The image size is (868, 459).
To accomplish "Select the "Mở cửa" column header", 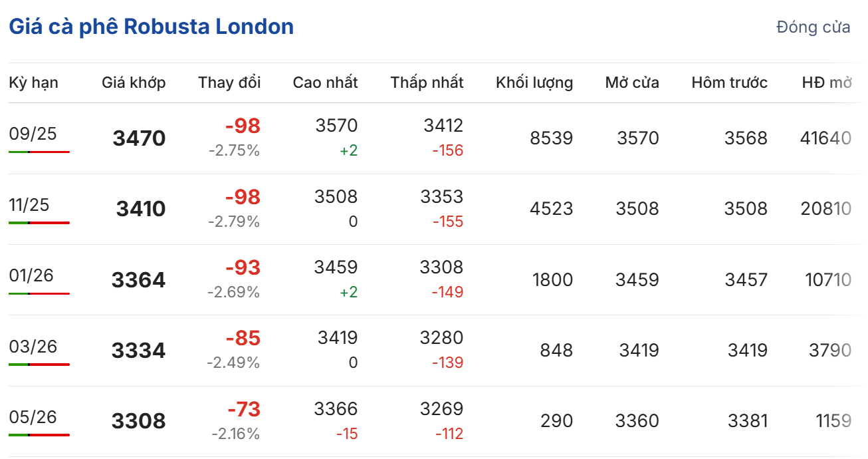I will click(x=631, y=82).
